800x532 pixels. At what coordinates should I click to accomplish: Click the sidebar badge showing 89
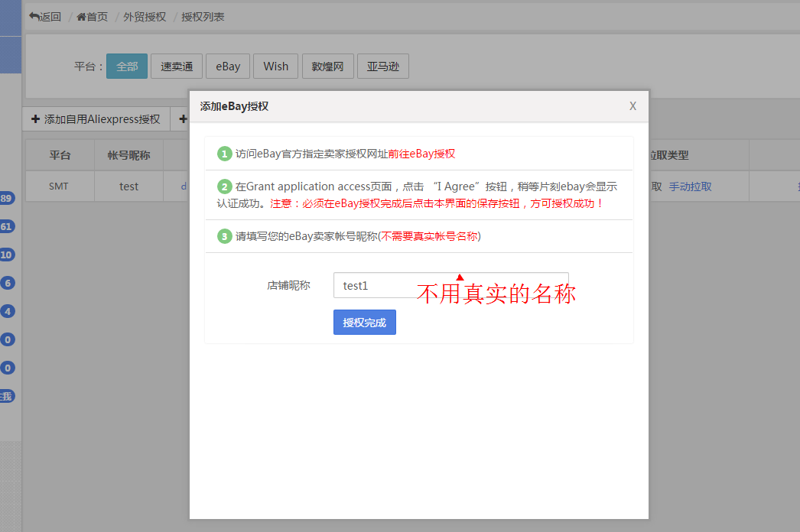(x=6, y=198)
